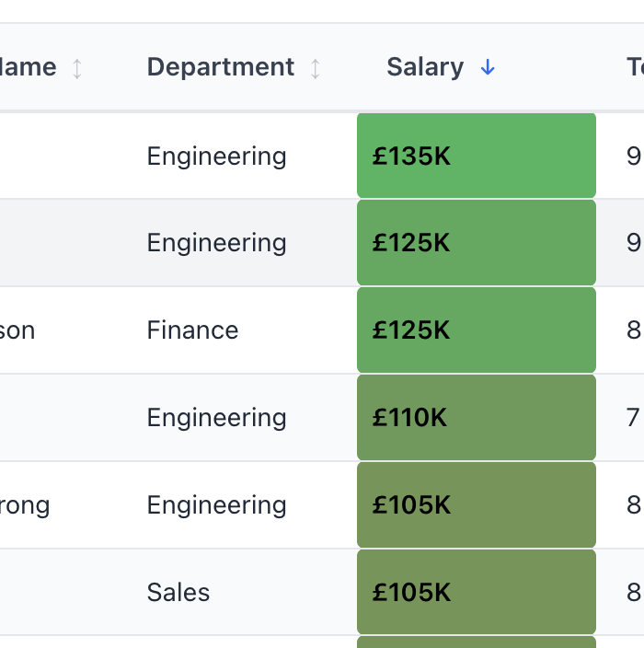Click the £105K salary beside Engineering
Viewport: 644px width, 648px height.
pos(477,505)
